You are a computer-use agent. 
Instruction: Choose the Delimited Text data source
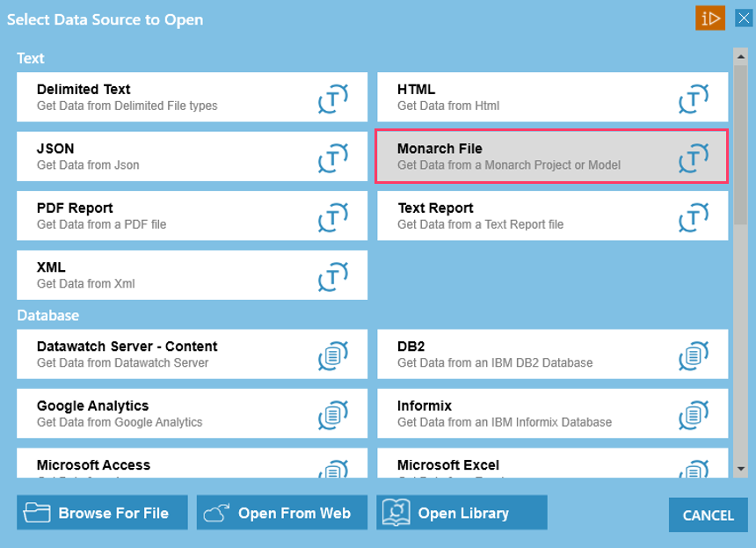tap(192, 97)
